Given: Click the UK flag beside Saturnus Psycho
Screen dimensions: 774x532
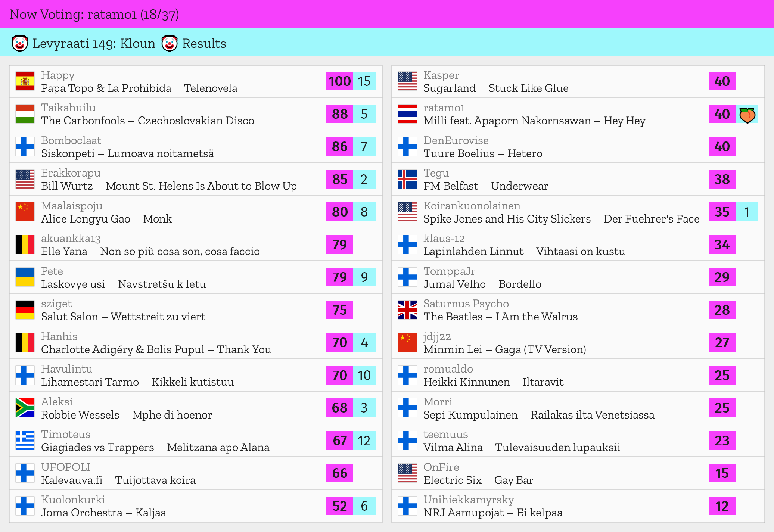Looking at the screenshot, I should (x=407, y=310).
